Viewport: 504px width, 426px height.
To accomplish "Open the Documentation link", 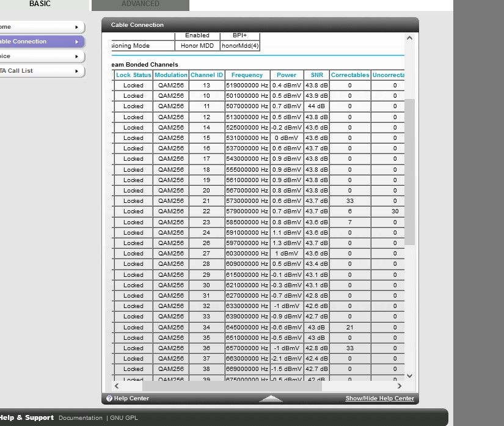I will (80, 418).
